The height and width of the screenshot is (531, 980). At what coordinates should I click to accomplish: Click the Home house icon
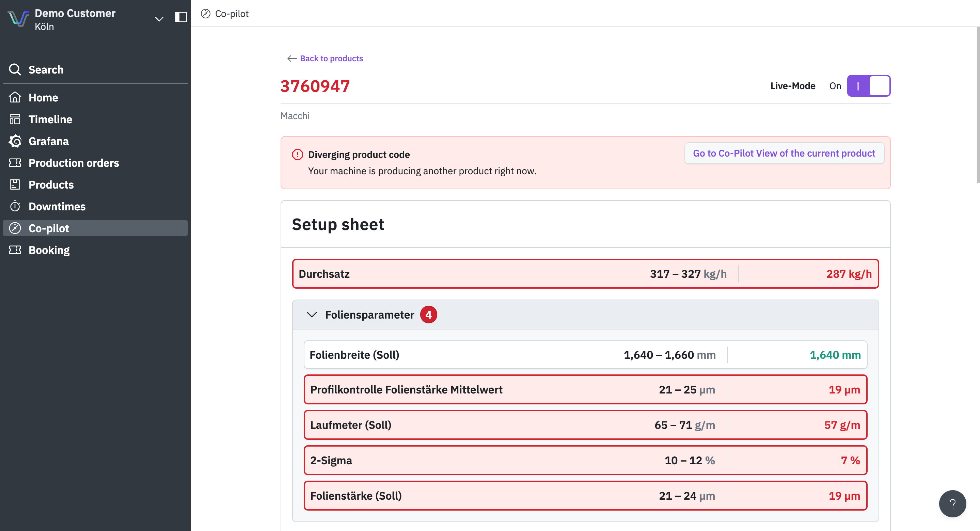(x=15, y=97)
